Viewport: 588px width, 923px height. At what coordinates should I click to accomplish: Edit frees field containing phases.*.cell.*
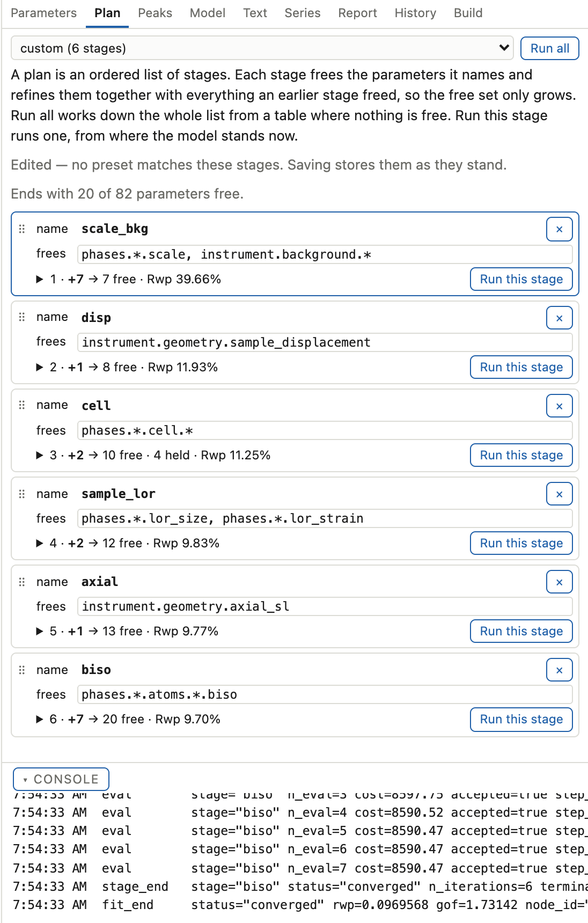click(x=325, y=430)
